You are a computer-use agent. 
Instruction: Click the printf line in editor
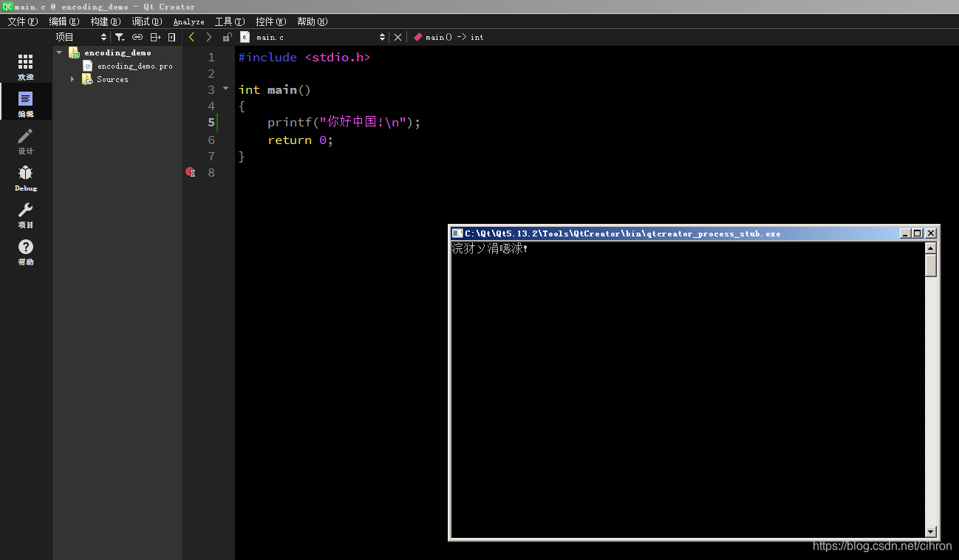(344, 123)
